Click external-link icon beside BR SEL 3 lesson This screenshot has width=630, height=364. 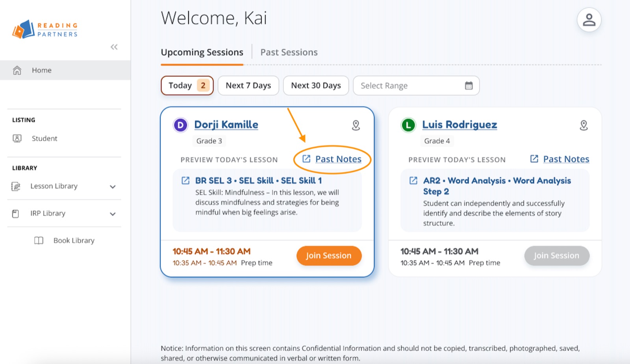(185, 180)
